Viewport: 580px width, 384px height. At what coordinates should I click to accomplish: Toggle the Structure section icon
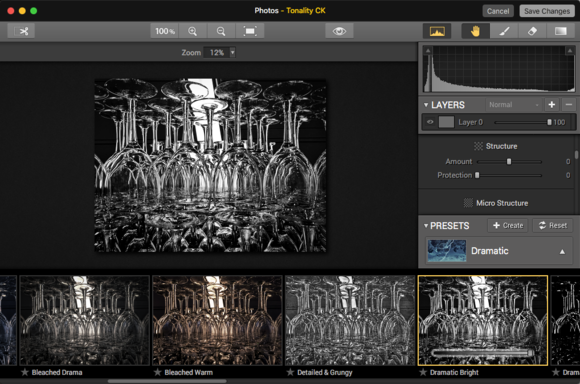click(478, 146)
